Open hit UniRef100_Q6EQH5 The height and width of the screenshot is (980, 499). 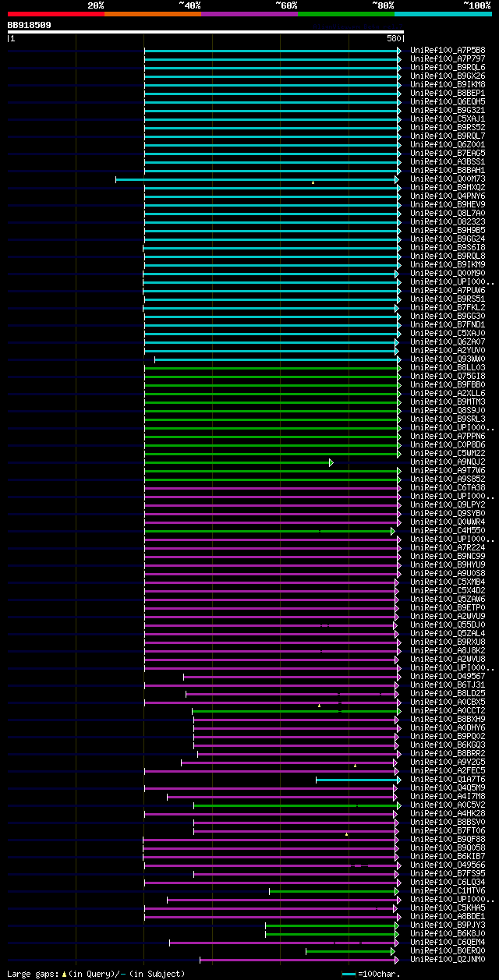point(448,101)
